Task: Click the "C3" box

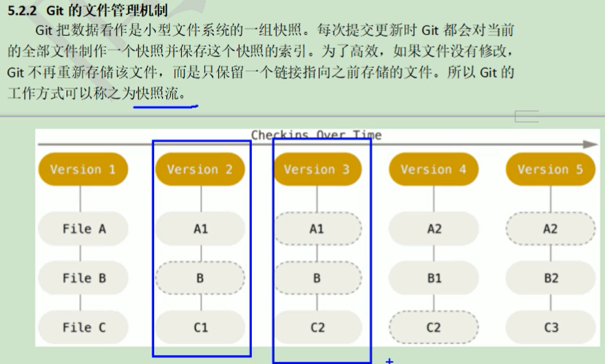Action: [x=551, y=328]
